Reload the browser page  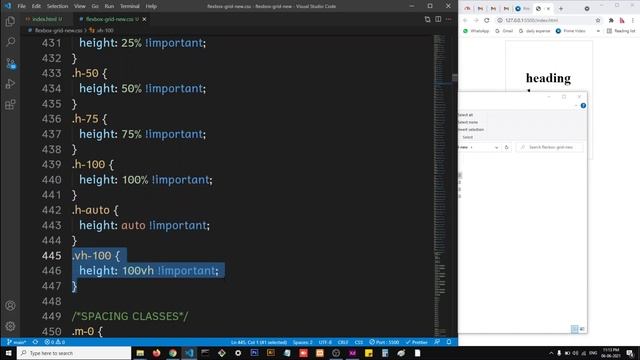pyautogui.click(x=487, y=20)
